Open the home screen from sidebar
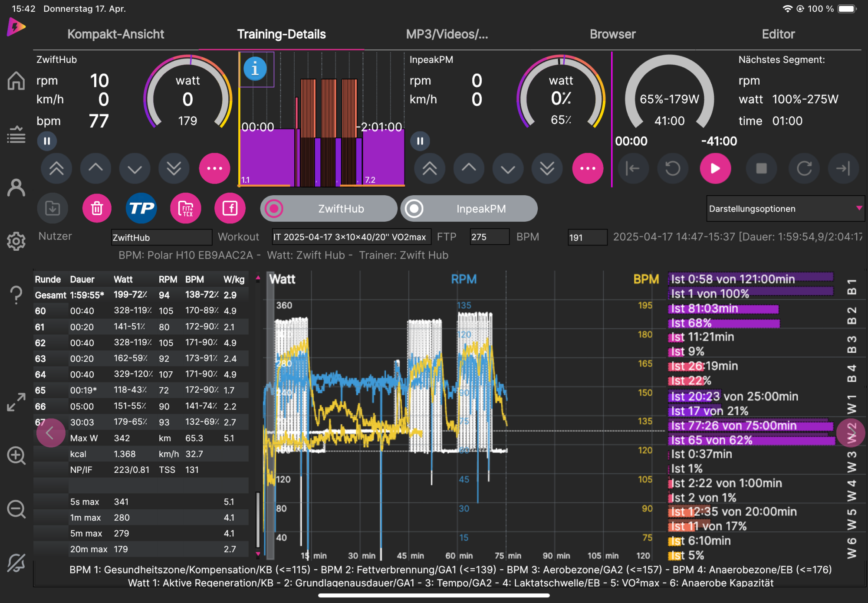868x603 pixels. (16, 81)
